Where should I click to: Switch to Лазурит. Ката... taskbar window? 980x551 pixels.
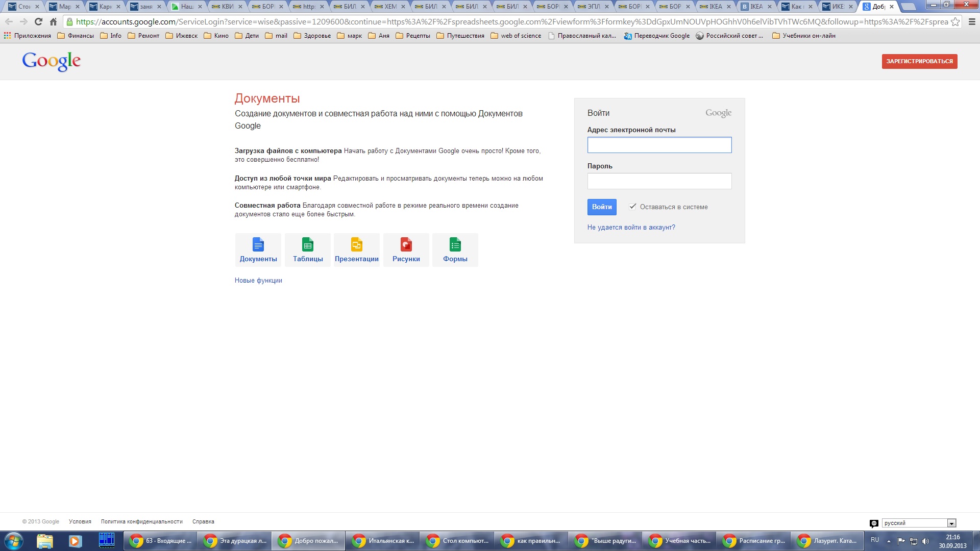tap(828, 541)
